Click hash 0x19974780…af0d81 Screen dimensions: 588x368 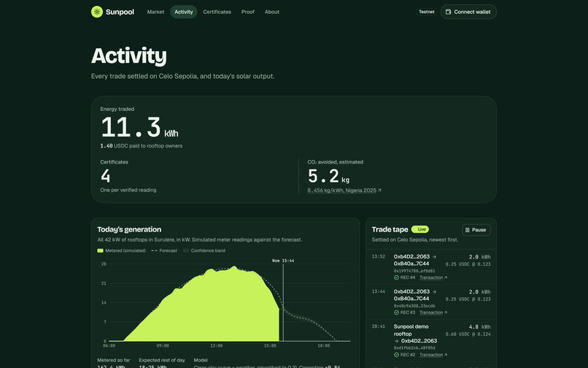(x=414, y=271)
